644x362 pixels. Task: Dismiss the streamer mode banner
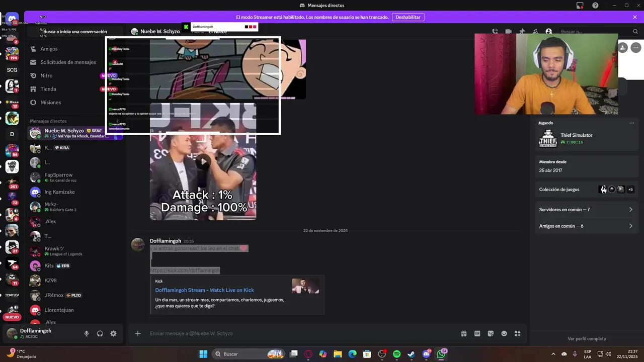635,17
